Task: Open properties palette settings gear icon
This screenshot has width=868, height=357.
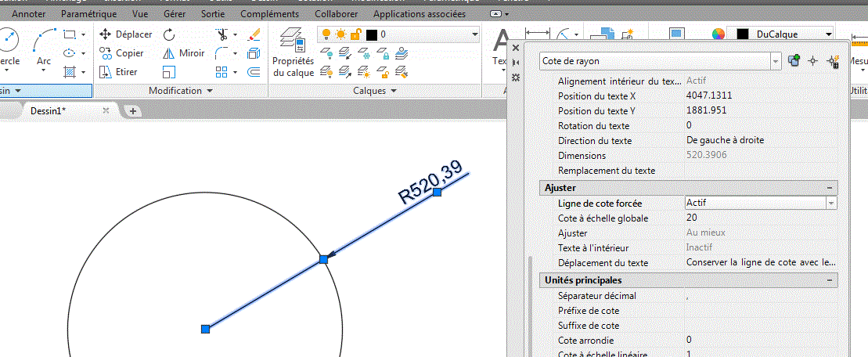Action: point(515,78)
